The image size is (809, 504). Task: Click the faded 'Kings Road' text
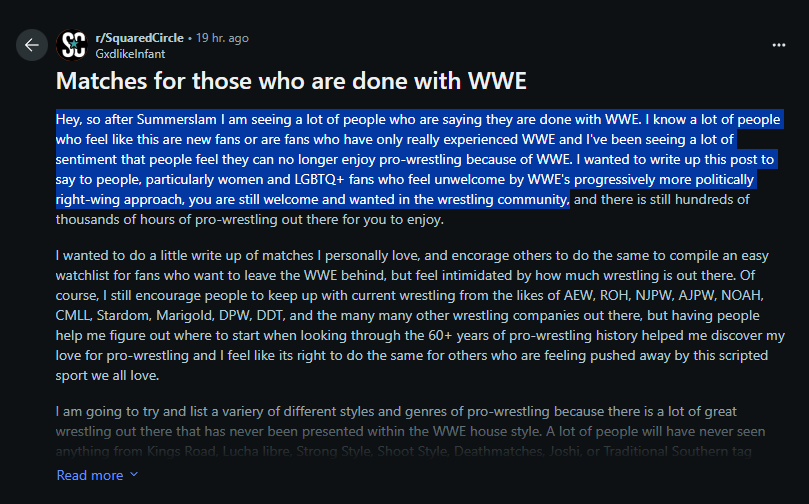coord(181,452)
